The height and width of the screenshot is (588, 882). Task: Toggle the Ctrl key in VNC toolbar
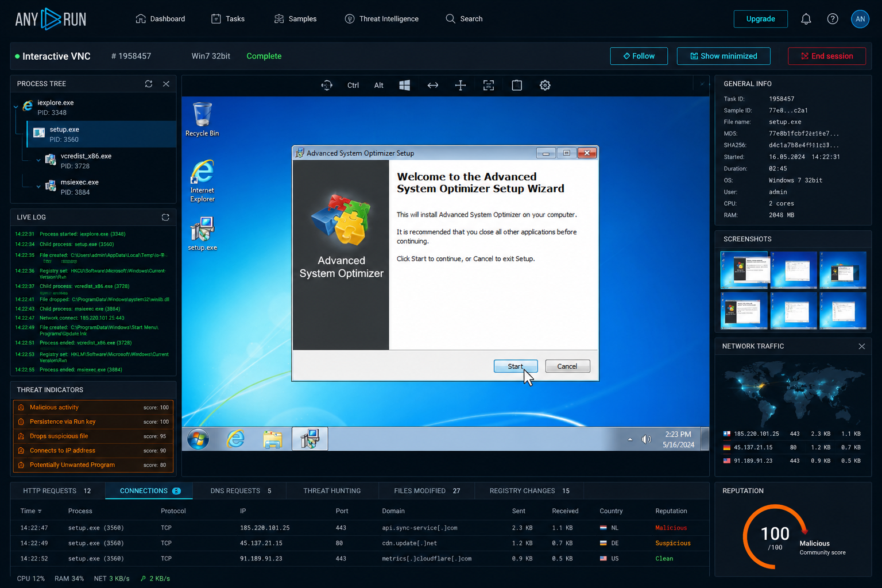(x=353, y=85)
